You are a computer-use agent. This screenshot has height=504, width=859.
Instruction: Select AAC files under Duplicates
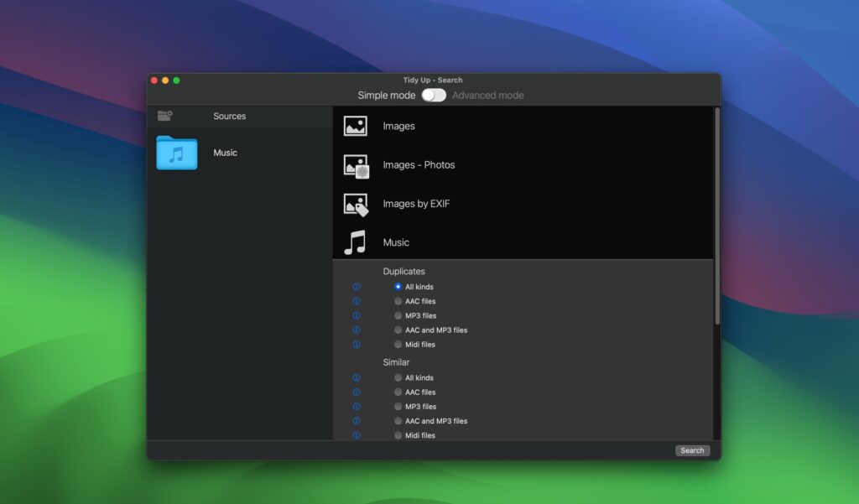coord(397,301)
